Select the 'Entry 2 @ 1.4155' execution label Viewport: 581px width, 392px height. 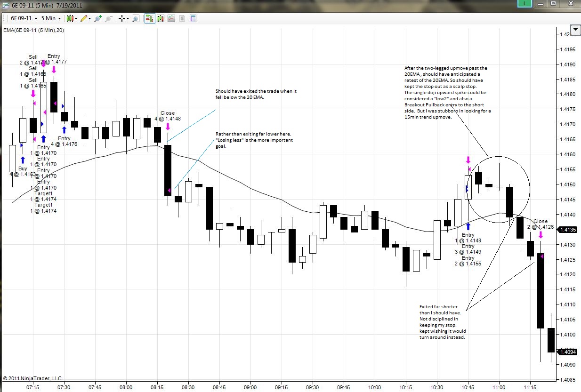point(468,261)
